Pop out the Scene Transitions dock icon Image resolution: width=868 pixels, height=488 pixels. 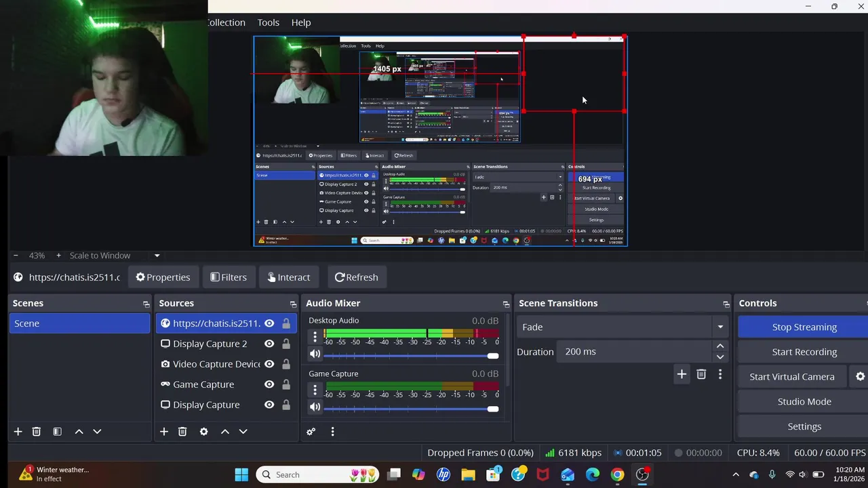pyautogui.click(x=726, y=304)
